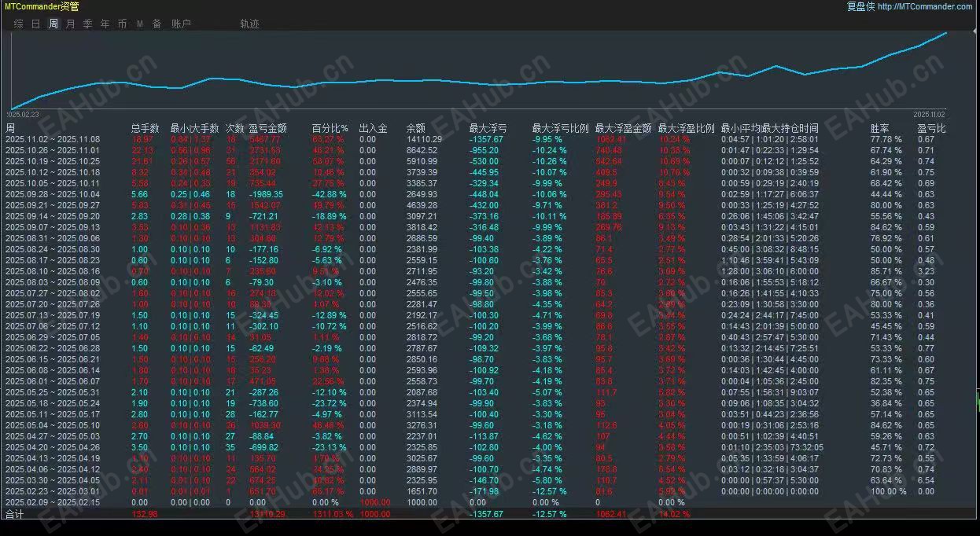Sort by the 胜率 column header
This screenshot has width=980, height=536.
point(880,128)
